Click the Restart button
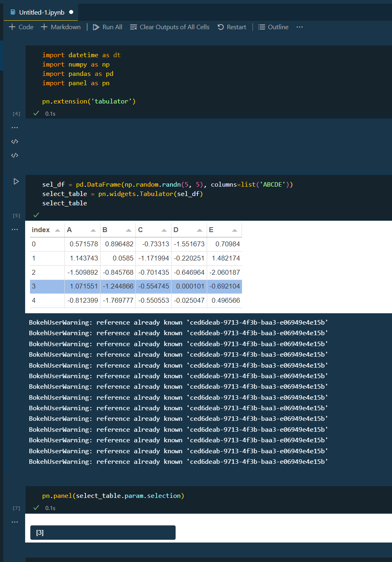 [231, 27]
